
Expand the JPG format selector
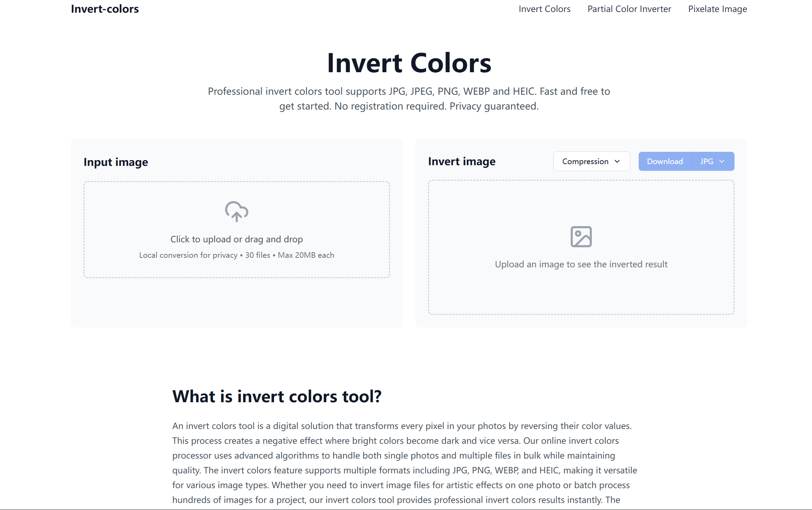coord(713,161)
